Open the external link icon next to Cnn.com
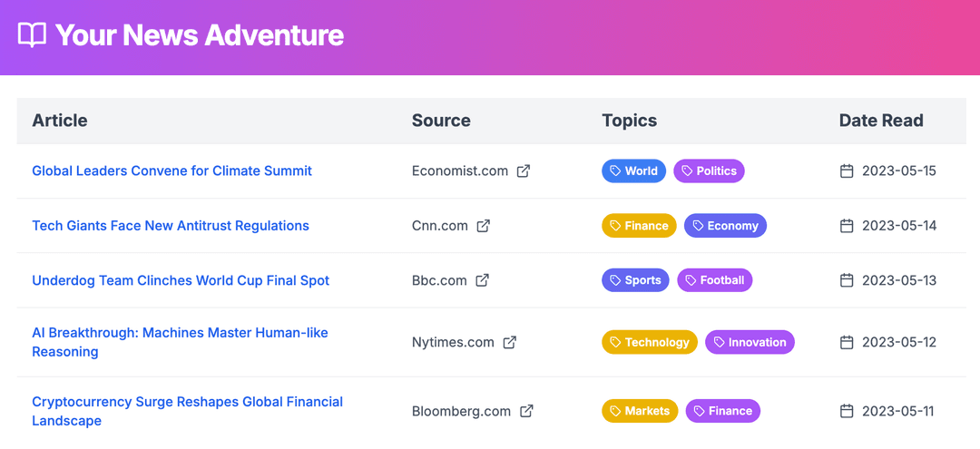Image resolution: width=980 pixels, height=449 pixels. coord(483,226)
